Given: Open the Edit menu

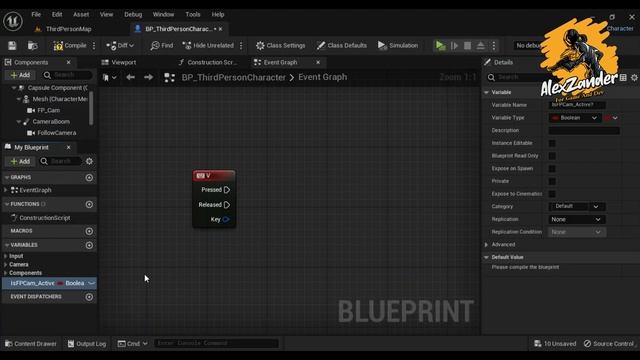Looking at the screenshot, I should pos(57,14).
